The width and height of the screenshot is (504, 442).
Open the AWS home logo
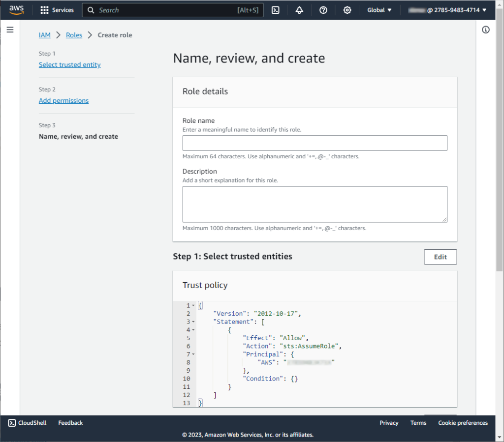pyautogui.click(x=16, y=10)
